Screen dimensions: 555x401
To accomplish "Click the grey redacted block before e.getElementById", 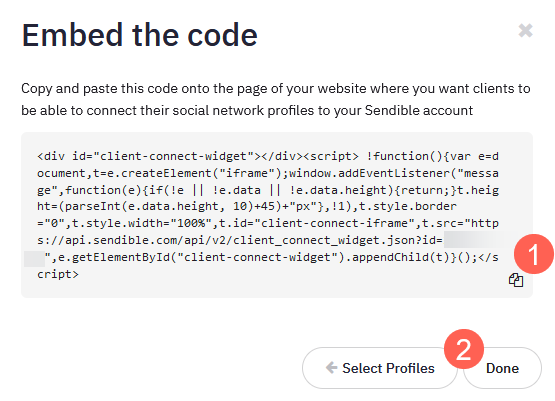I will coord(34,259).
